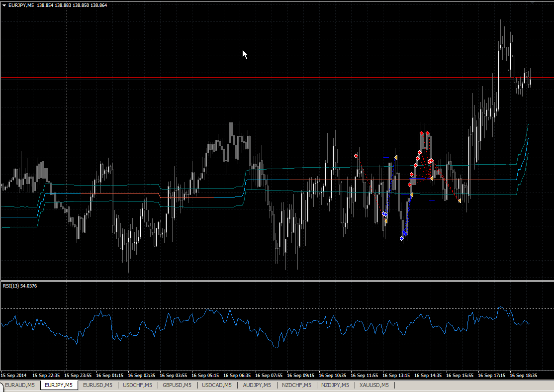Viewport: 554px width, 392px height.
Task: Click the 16 Sep 17:15 time label
Action: click(491, 376)
